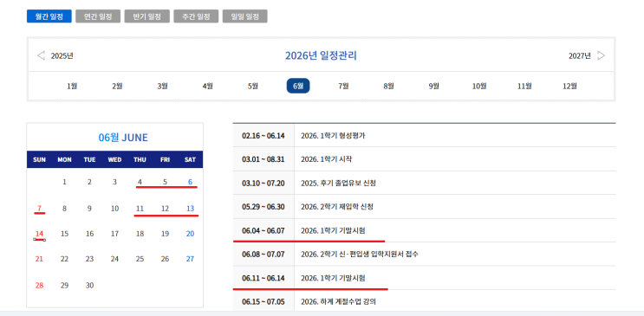Switch to 일일 일정 view
Screen dimensions: 644x316
[245, 16]
